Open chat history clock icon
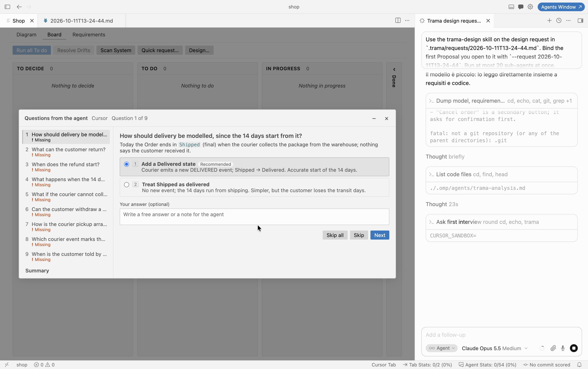 (x=559, y=20)
